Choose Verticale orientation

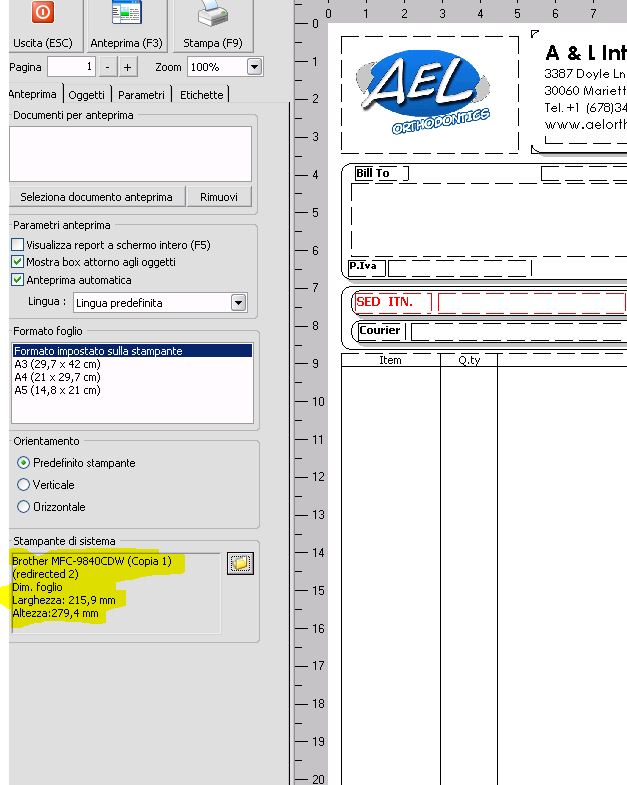24,485
